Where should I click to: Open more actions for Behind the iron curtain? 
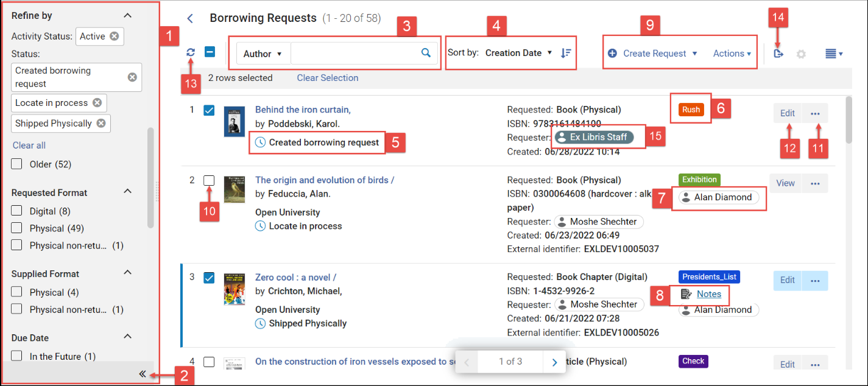click(816, 113)
